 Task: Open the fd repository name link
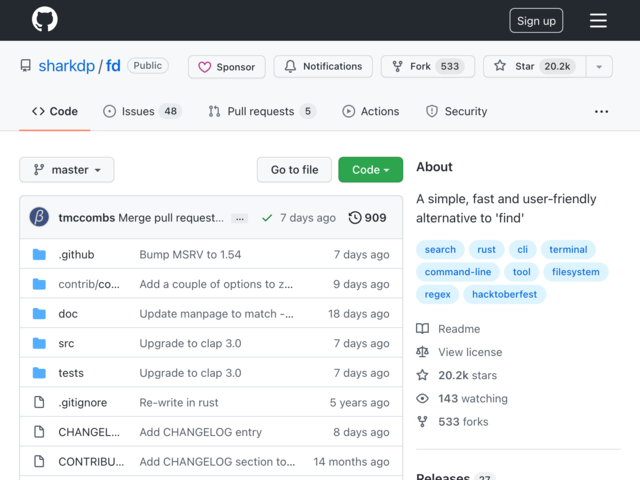click(113, 66)
